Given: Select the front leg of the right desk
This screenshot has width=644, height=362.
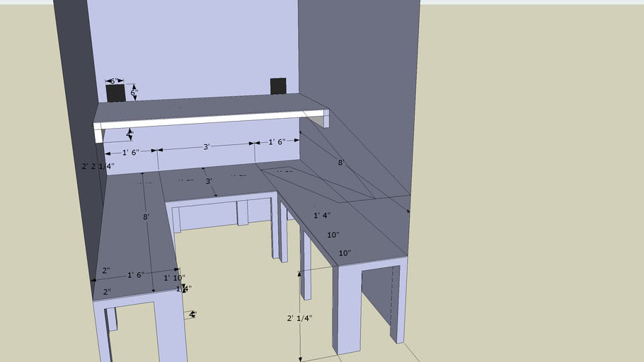Looking at the screenshot, I should (346, 311).
